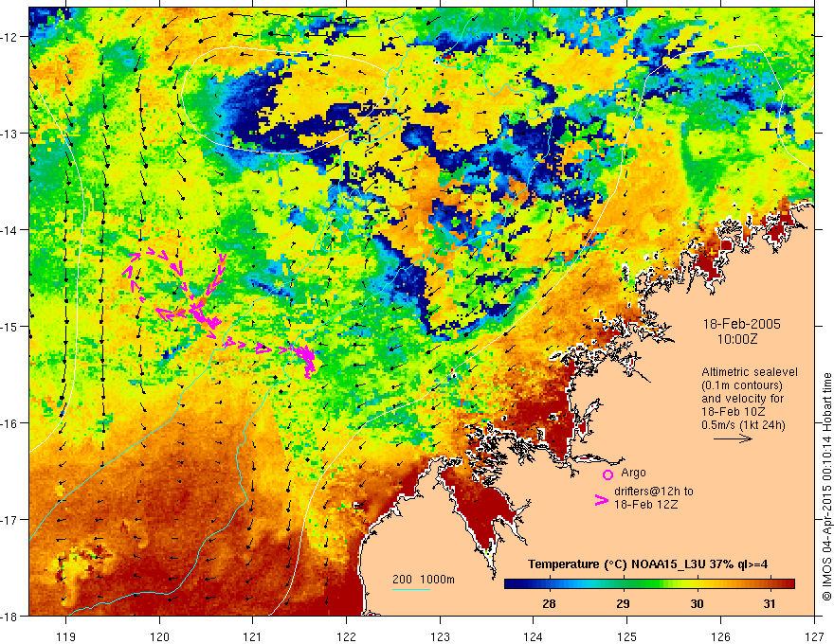Click the latitude axis label '-16'
The height and width of the screenshot is (644, 834).
point(10,423)
